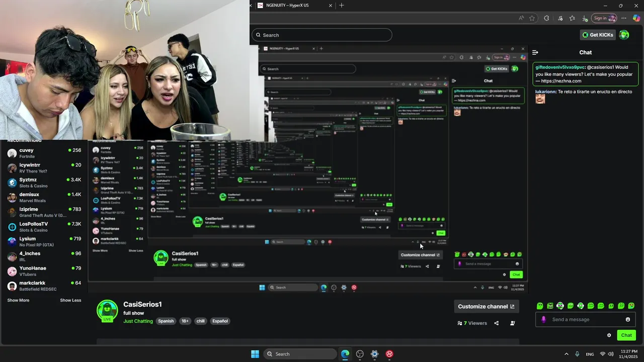
Task: Select the chill tag under the outer CasiSerios1 title
Action: (200, 321)
